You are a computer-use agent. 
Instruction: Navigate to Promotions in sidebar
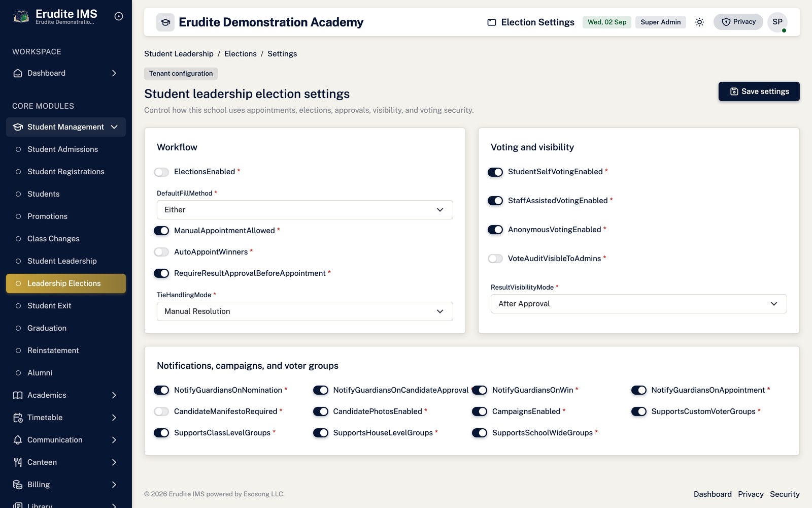coord(66,216)
